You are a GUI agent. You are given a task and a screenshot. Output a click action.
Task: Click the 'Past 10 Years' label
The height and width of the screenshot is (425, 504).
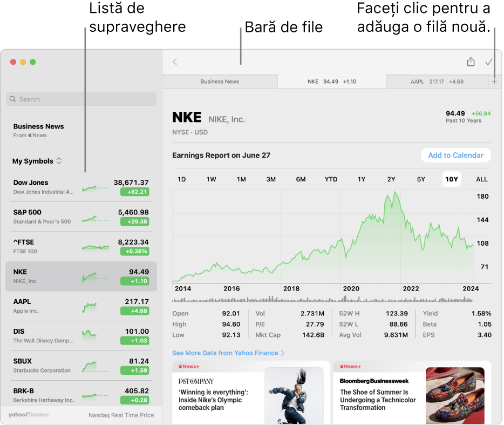463,120
